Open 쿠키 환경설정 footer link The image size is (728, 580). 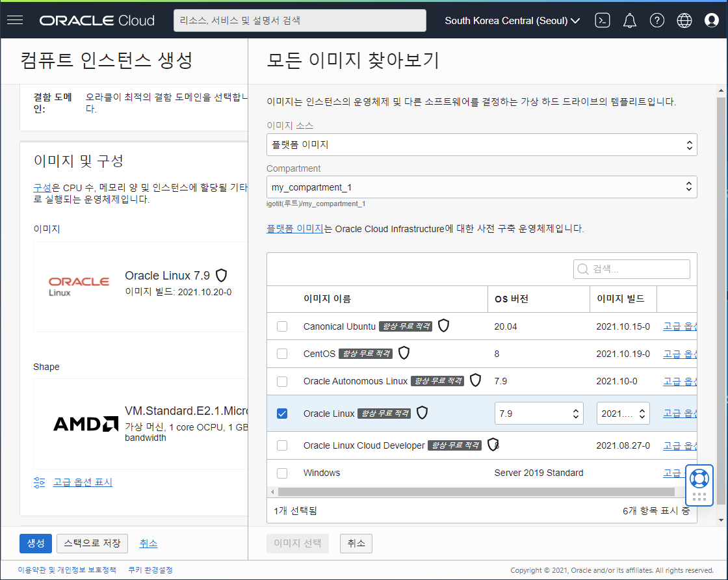tap(150, 570)
